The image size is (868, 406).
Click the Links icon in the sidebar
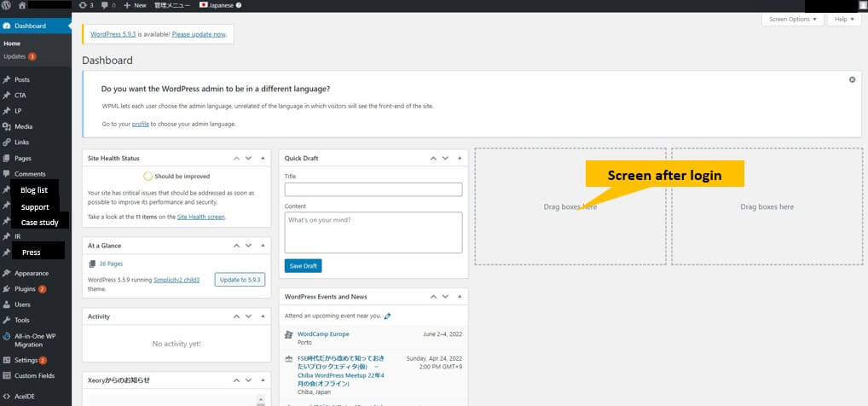coord(7,142)
